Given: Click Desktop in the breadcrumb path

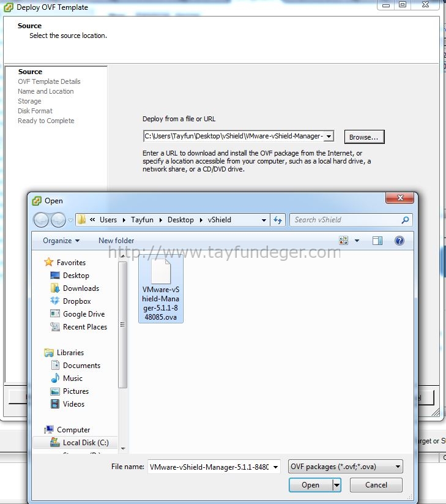Looking at the screenshot, I should click(x=180, y=220).
